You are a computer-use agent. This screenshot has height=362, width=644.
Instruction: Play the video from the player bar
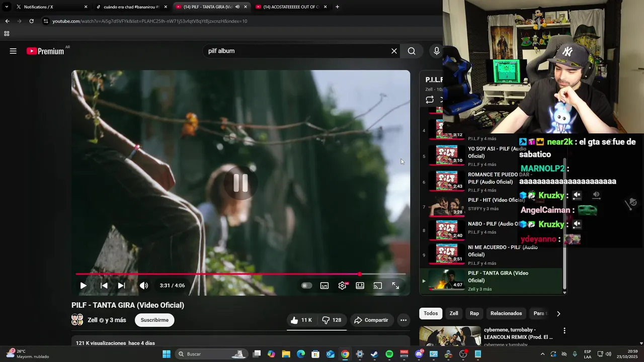[x=83, y=286]
